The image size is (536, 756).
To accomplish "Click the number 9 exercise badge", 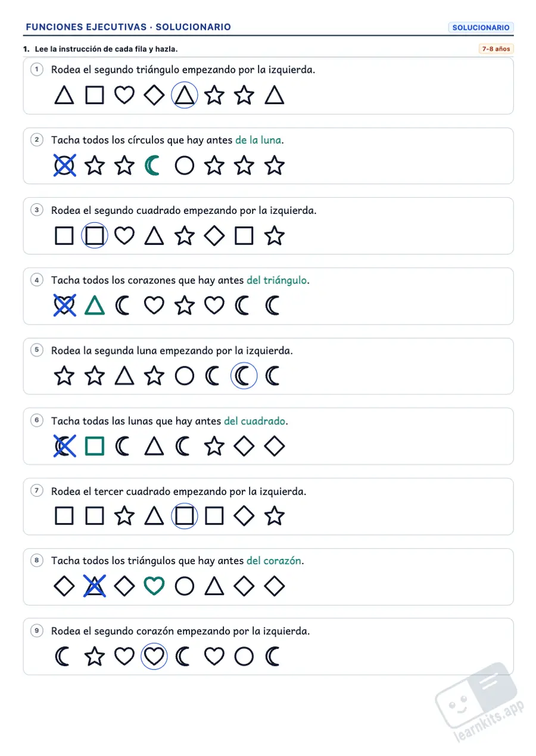I will tap(38, 631).
